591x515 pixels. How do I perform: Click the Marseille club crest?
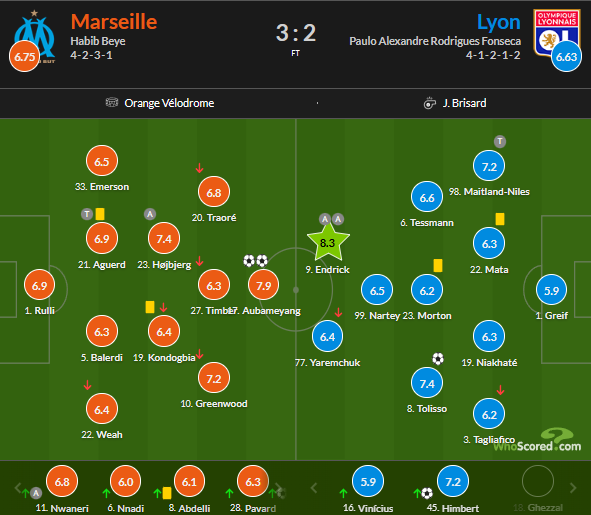(35, 37)
